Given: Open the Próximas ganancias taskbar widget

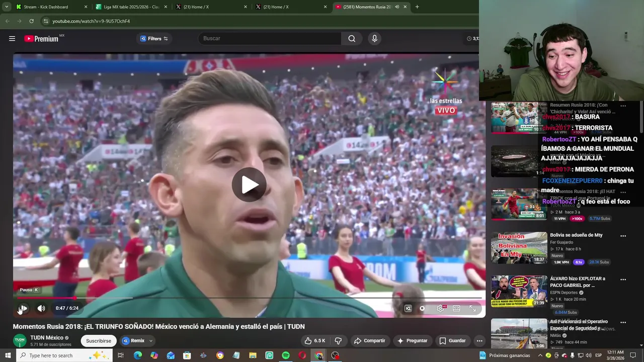Looking at the screenshot, I should (x=505, y=355).
